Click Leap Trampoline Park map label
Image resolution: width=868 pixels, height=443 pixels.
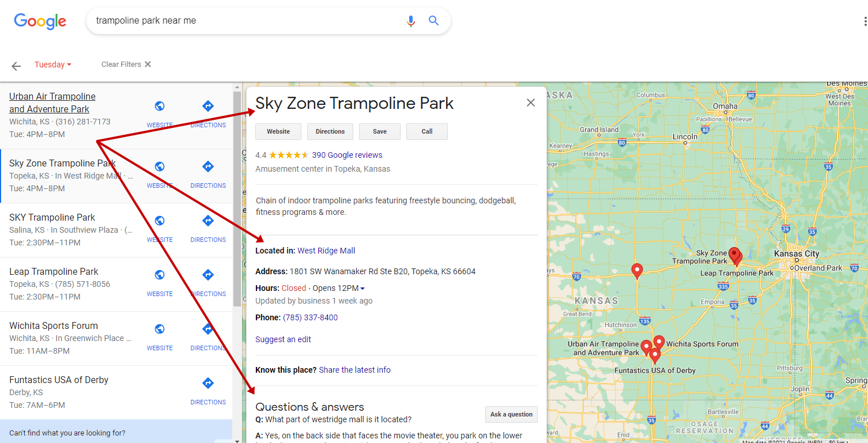[x=737, y=273]
